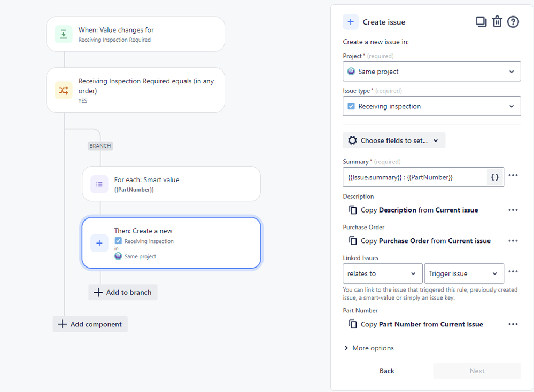Open help via question mark icon
This screenshot has width=534, height=392.
point(513,22)
